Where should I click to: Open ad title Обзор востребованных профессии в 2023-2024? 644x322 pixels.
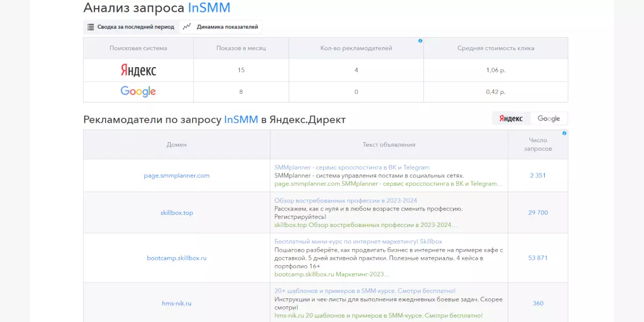pyautogui.click(x=346, y=201)
